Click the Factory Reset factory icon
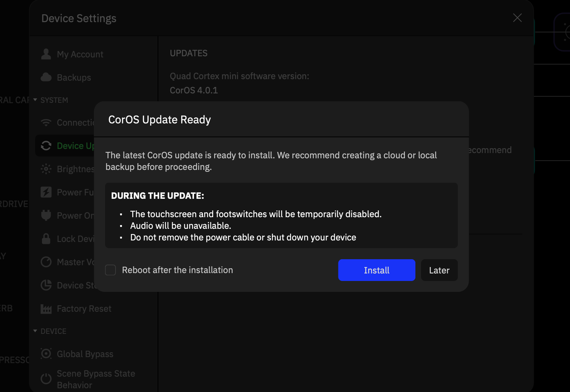Viewport: 570px width, 392px height. (46, 309)
